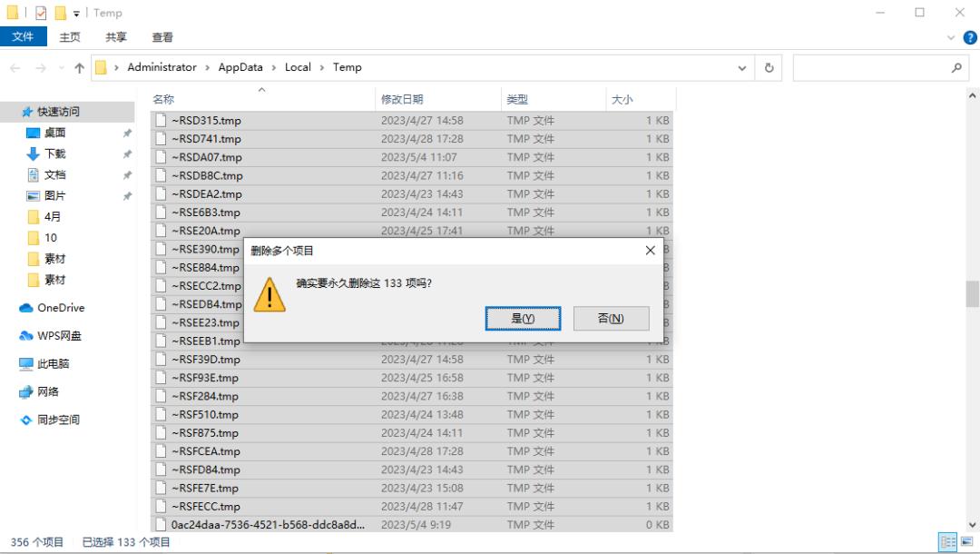Screen dimensions: 980x554
Task: Switch to large icons view in status bar
Action: (x=966, y=542)
